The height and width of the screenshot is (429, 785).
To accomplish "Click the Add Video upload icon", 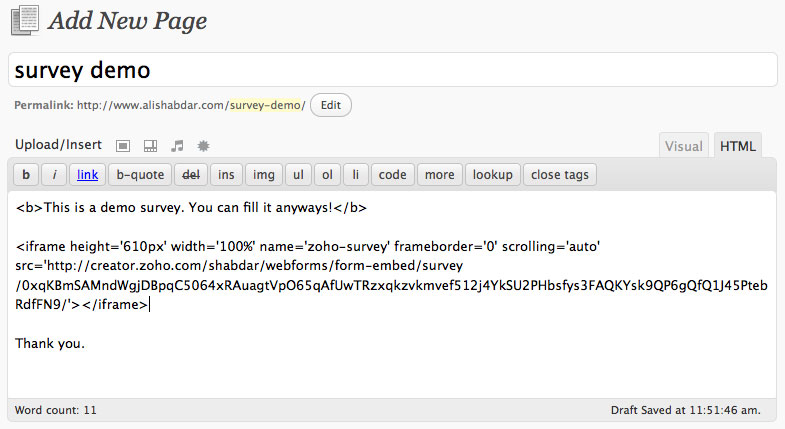I will 150,146.
